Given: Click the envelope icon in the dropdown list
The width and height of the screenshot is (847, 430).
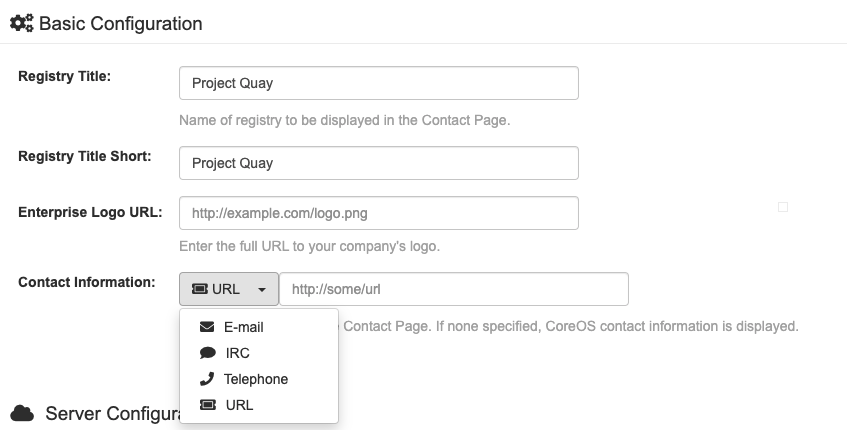Looking at the screenshot, I should 207,327.
